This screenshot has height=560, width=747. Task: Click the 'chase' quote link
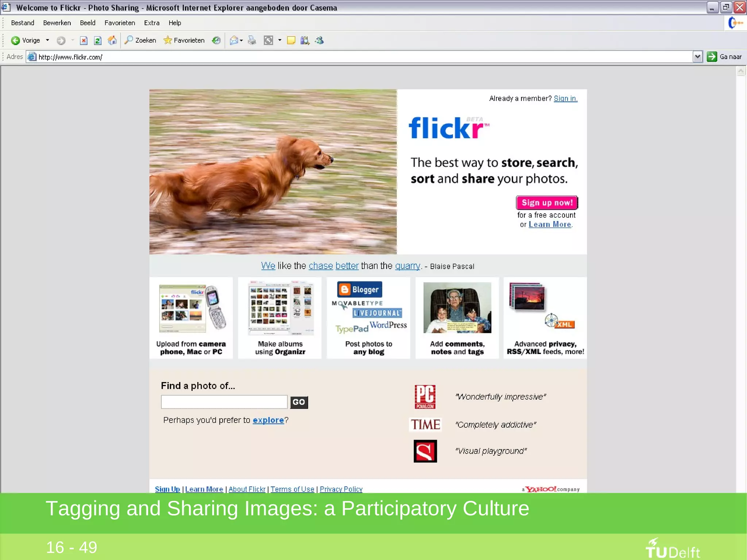click(321, 266)
